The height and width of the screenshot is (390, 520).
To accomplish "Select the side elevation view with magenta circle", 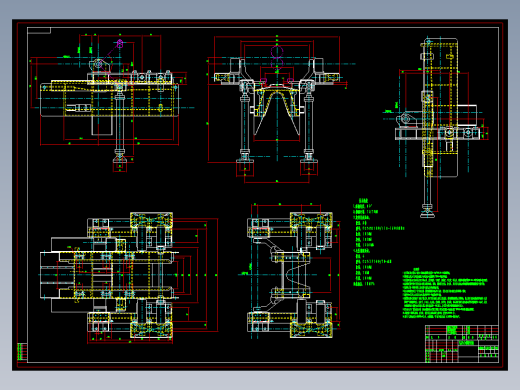I will tap(111, 103).
